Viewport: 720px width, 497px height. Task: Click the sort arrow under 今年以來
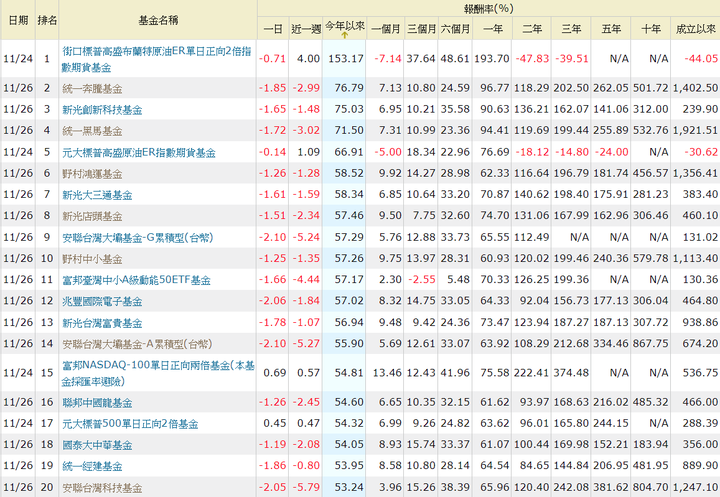(x=344, y=35)
